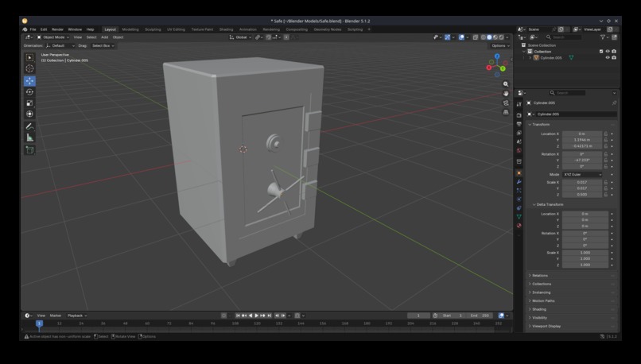This screenshot has height=364, width=641.
Task: Select the Cursor tool in the left toolbar
Action: pos(29,68)
